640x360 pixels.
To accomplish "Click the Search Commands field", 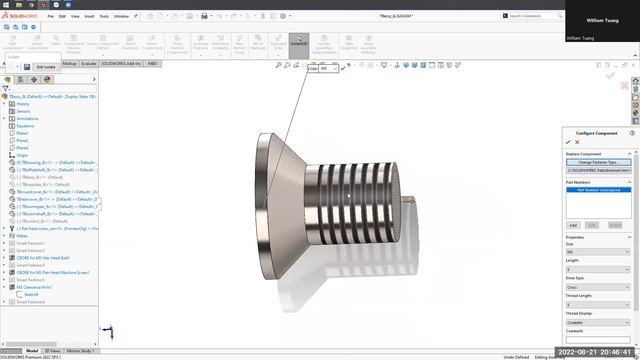I will pos(533,16).
